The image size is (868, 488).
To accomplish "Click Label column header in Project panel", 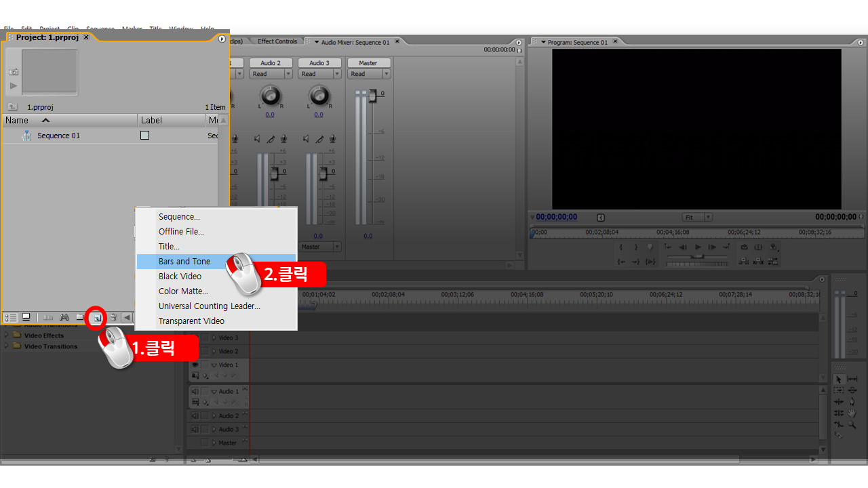I will coord(172,120).
